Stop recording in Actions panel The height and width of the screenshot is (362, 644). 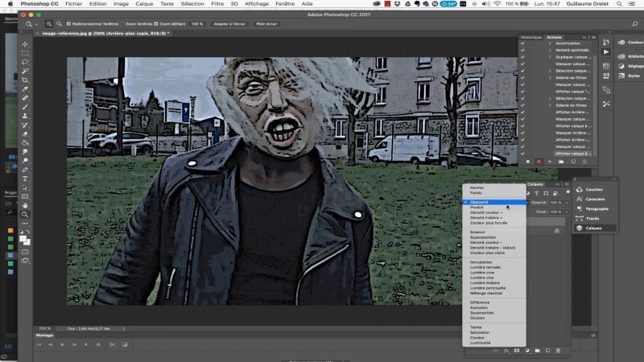(528, 162)
